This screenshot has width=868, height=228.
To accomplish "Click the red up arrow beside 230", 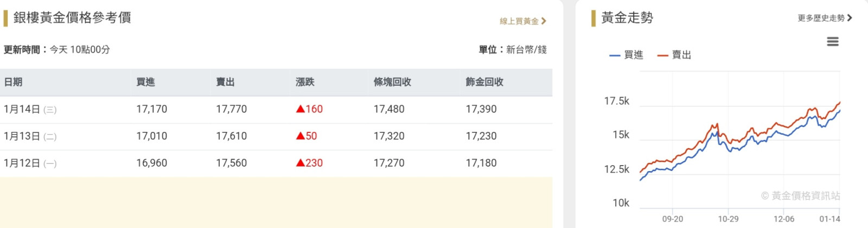I will [x=300, y=163].
